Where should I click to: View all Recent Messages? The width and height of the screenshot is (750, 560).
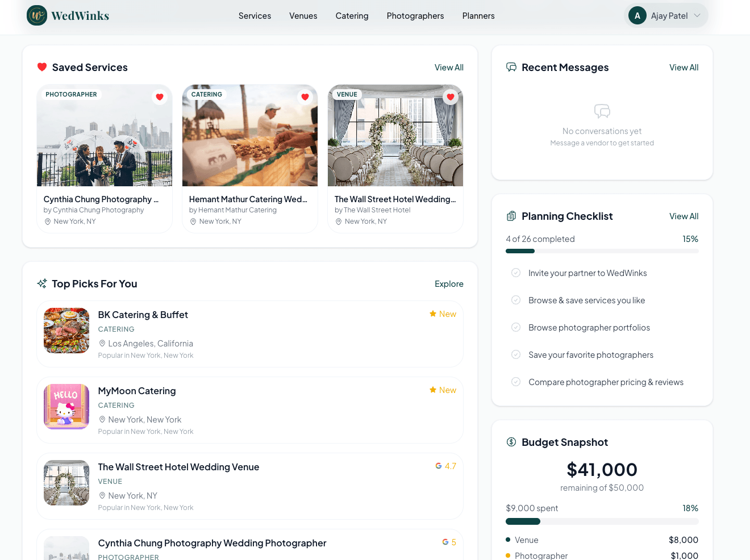[x=684, y=68]
